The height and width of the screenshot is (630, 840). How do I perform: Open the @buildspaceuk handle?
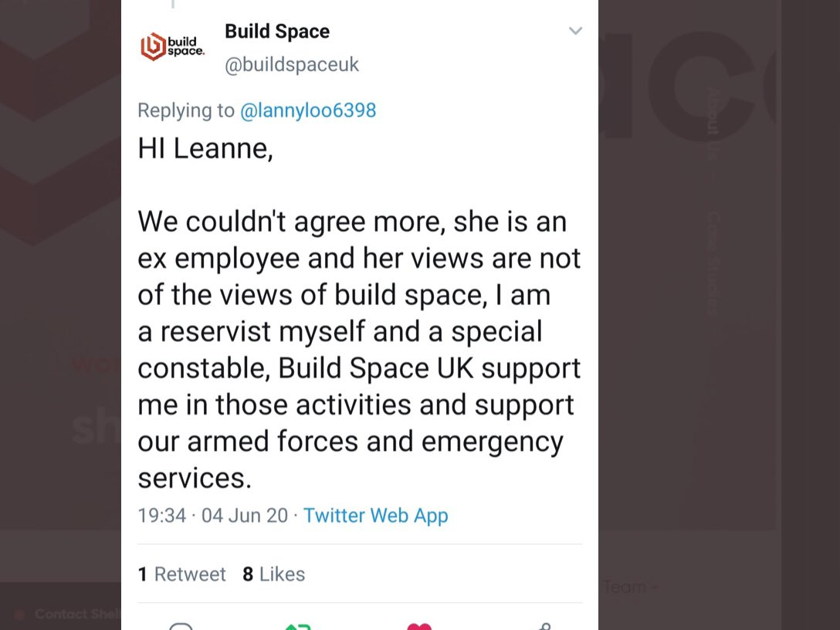click(x=291, y=64)
